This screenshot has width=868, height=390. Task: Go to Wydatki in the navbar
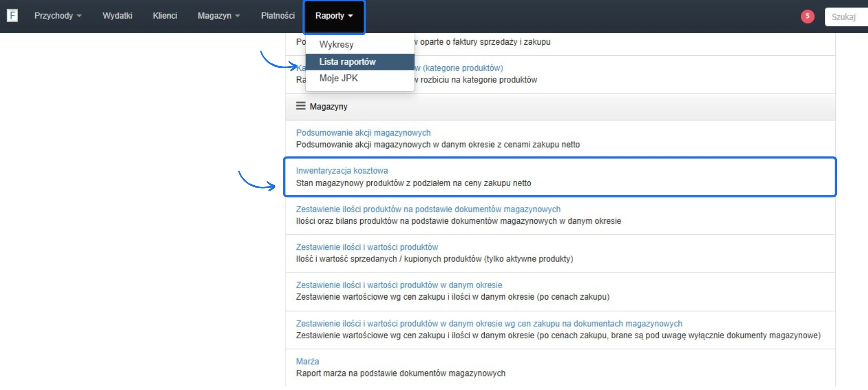click(117, 16)
